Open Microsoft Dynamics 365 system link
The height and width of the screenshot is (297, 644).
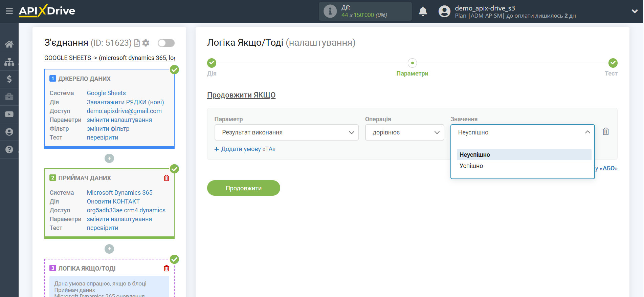pos(120,193)
